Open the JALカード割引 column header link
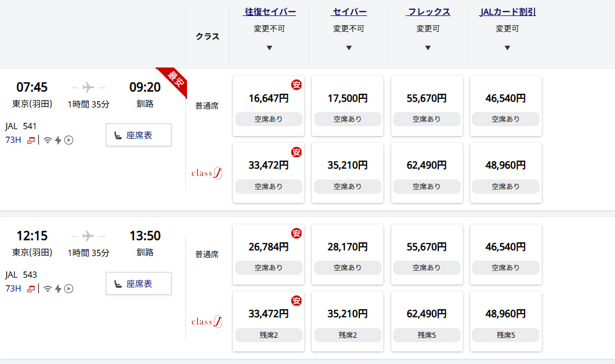Viewport: 615px width, 364px height. (x=507, y=12)
